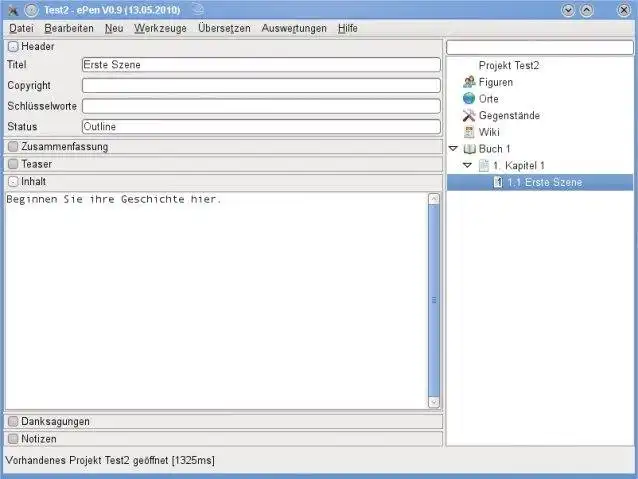Viewport: 638px width, 479px height.
Task: Select the Gegenstände tree entry
Action: tap(509, 115)
